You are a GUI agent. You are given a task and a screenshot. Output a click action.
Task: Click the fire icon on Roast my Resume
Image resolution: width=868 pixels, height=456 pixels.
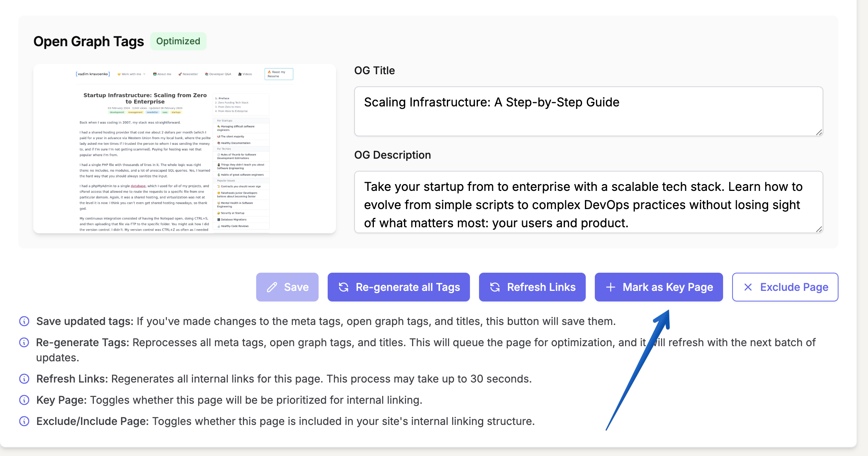269,72
